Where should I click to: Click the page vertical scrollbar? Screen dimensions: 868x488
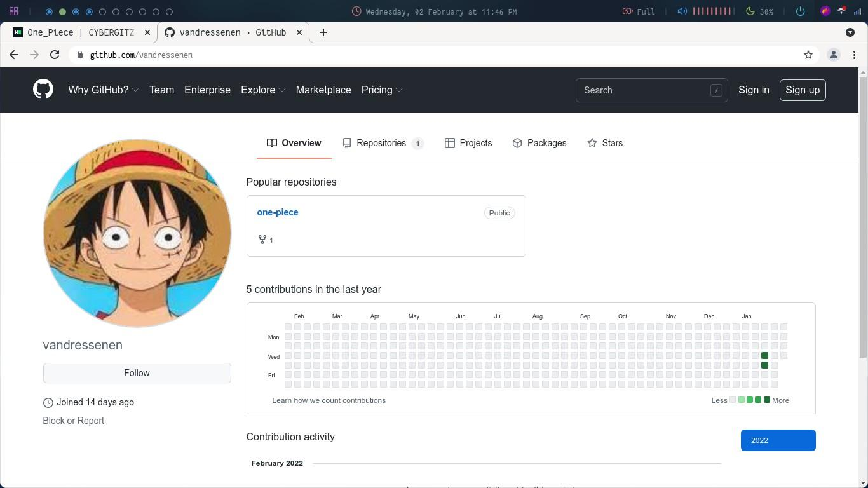pos(863,216)
